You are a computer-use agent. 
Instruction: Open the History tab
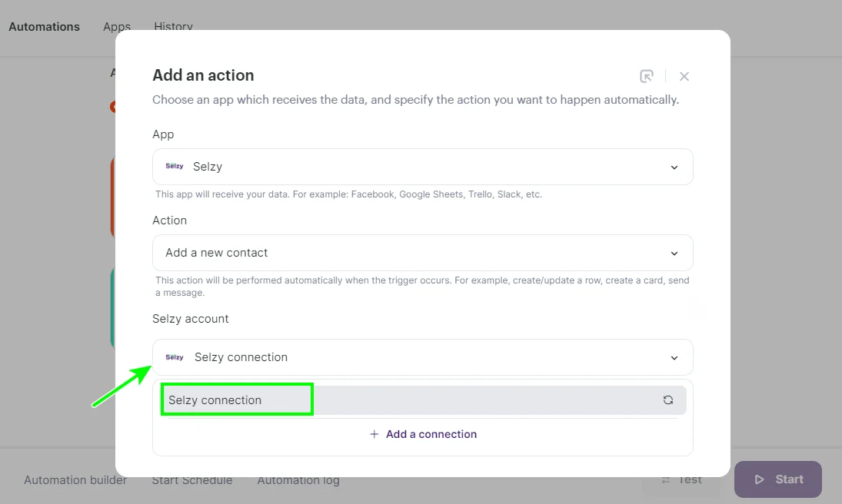[172, 26]
